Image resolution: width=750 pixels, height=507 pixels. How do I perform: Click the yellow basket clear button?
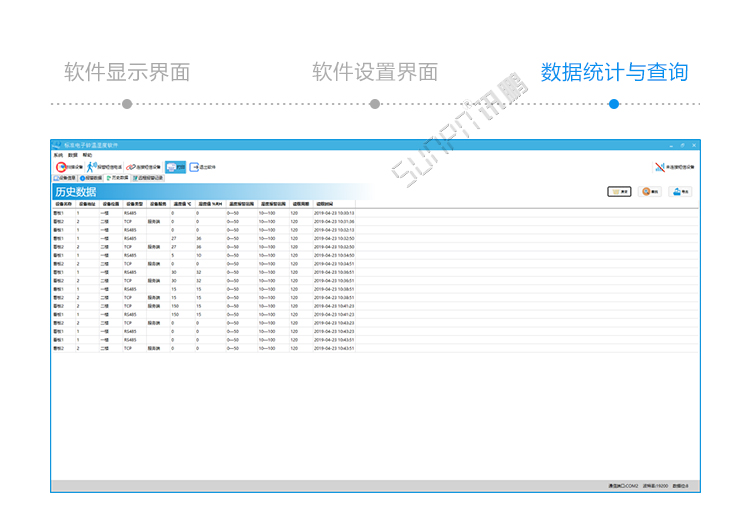click(x=619, y=192)
